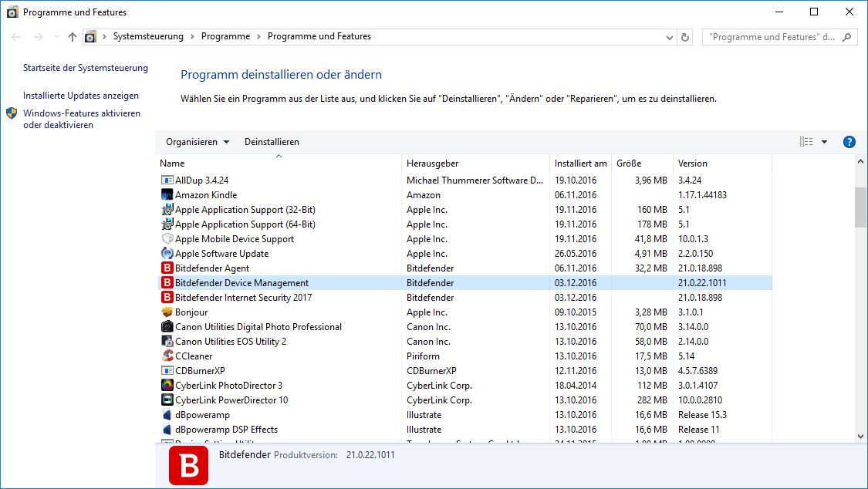Click the 282 MB size cell
The width and height of the screenshot is (868, 489).
pos(652,400)
